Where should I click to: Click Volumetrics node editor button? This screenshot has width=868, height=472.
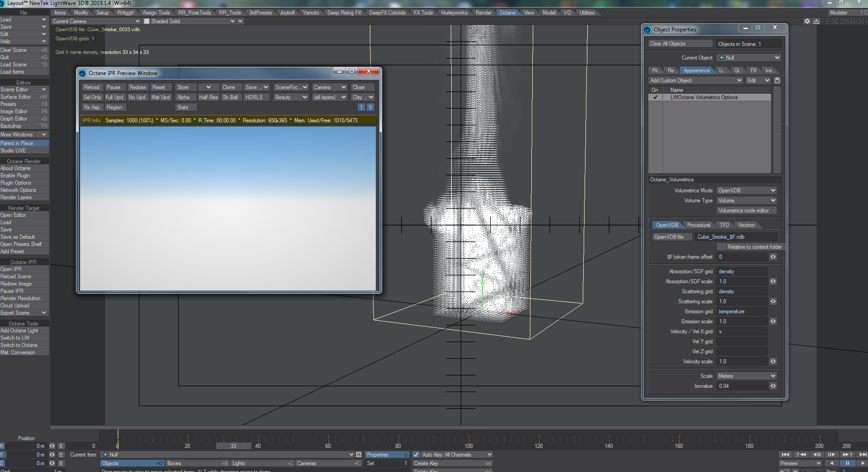[747, 211]
